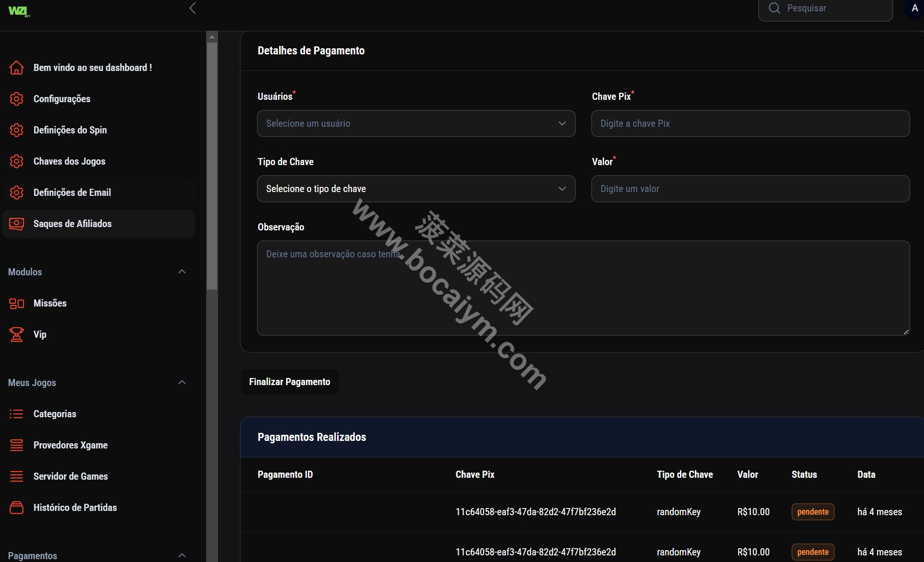
Task: Open the user avatar A
Action: tap(915, 8)
